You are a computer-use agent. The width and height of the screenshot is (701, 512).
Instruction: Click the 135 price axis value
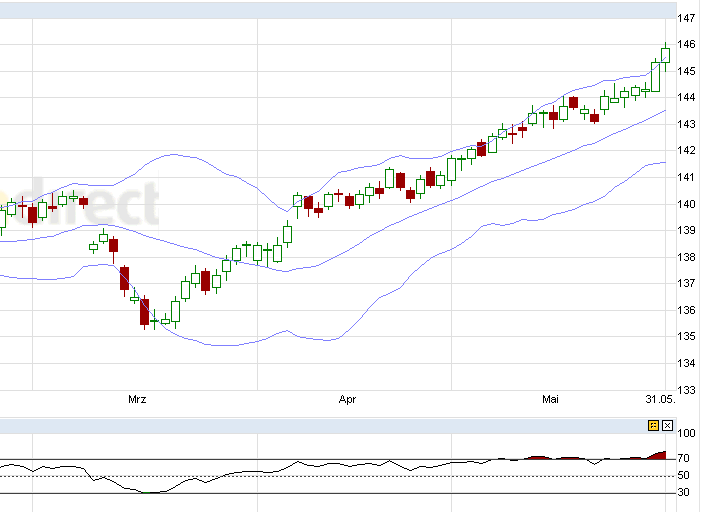686,336
